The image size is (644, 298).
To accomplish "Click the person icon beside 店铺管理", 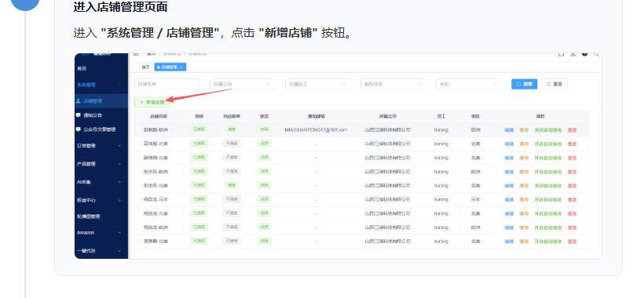I will tap(78, 101).
